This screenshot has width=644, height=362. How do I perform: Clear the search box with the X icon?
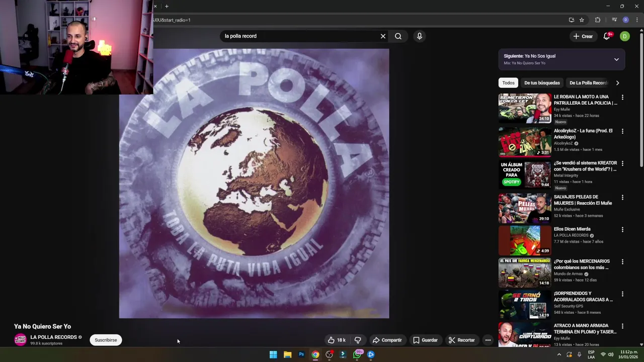383,36
